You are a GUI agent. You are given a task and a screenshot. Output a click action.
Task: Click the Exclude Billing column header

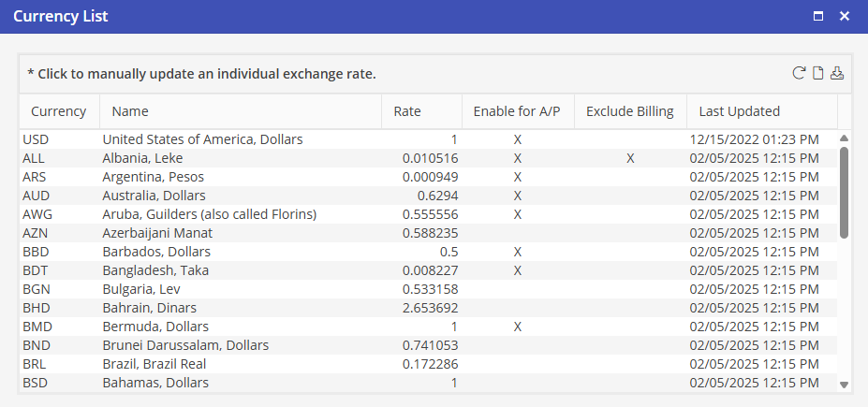[x=629, y=111]
